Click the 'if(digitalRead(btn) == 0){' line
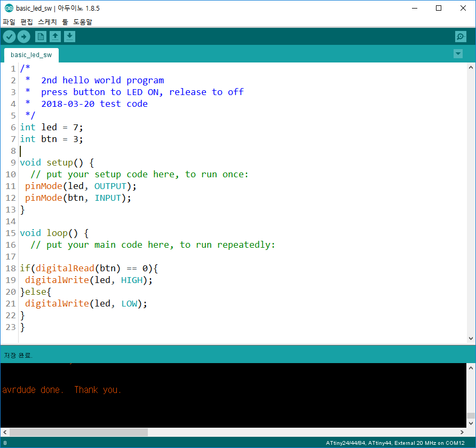Image resolution: width=476 pixels, height=448 pixels. click(89, 268)
